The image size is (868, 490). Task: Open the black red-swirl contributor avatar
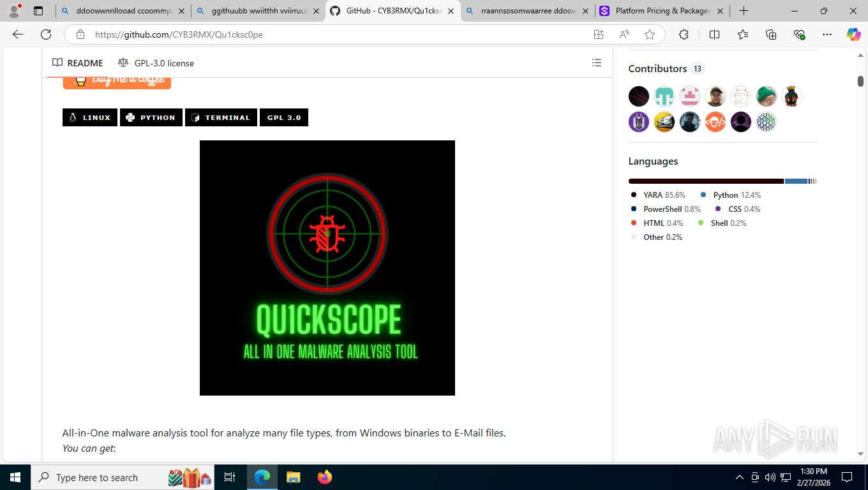(x=639, y=96)
